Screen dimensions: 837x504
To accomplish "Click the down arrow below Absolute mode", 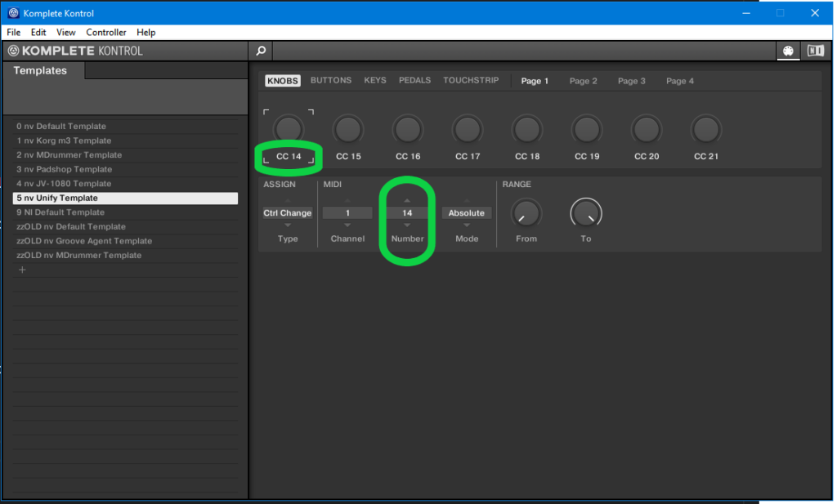I will pyautogui.click(x=467, y=225).
